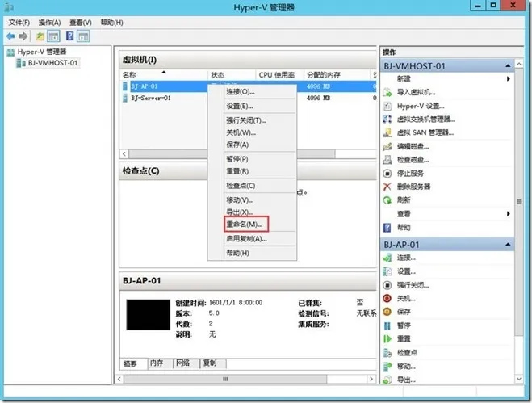The image size is (532, 403).
Task: Click the 检查点 icon in Actions pane
Action: point(387,353)
